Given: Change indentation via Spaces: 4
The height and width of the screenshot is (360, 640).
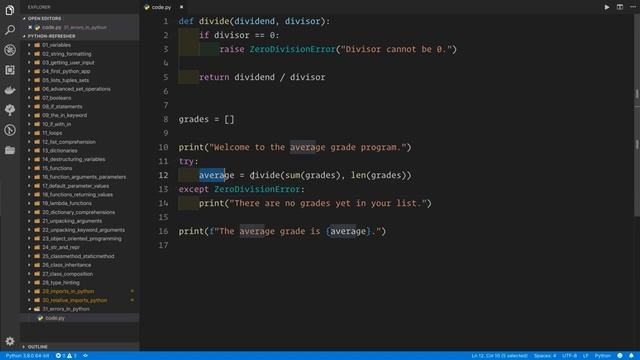Looking at the screenshot, I should tap(545, 356).
